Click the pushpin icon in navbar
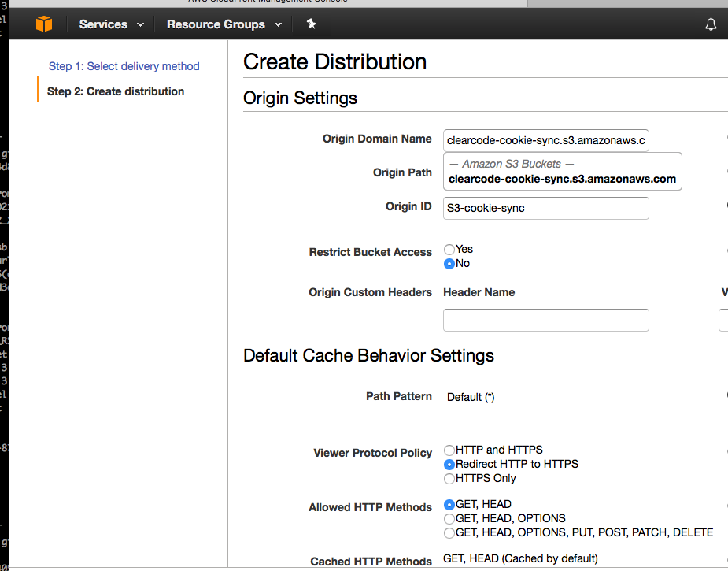The height and width of the screenshot is (571, 728). [x=311, y=24]
